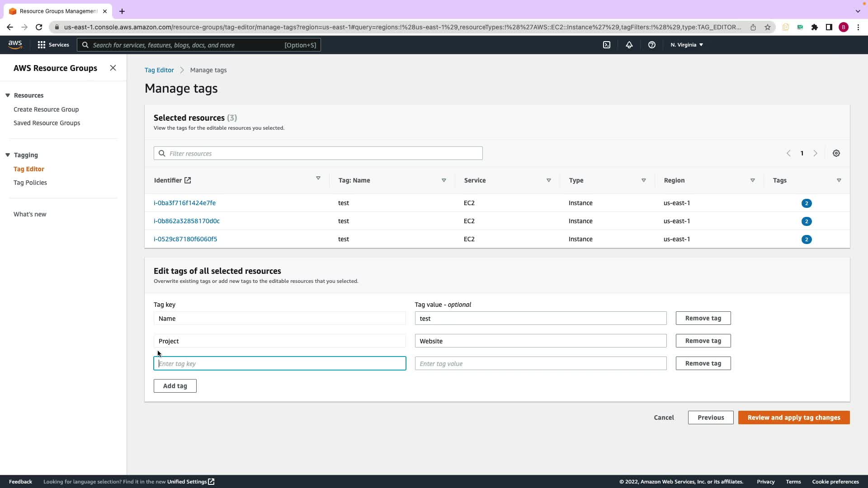Bookmark page with star icon
Image resolution: width=868 pixels, height=488 pixels.
(767, 27)
